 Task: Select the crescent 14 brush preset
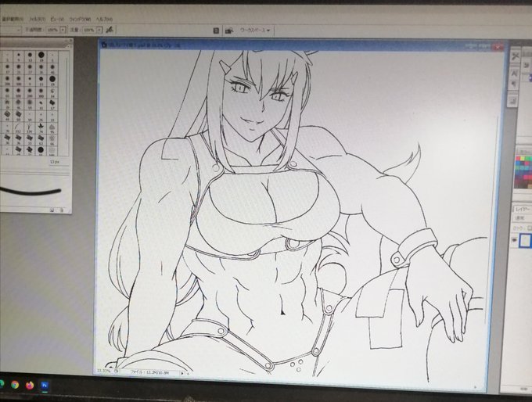pyautogui.click(x=52, y=91)
